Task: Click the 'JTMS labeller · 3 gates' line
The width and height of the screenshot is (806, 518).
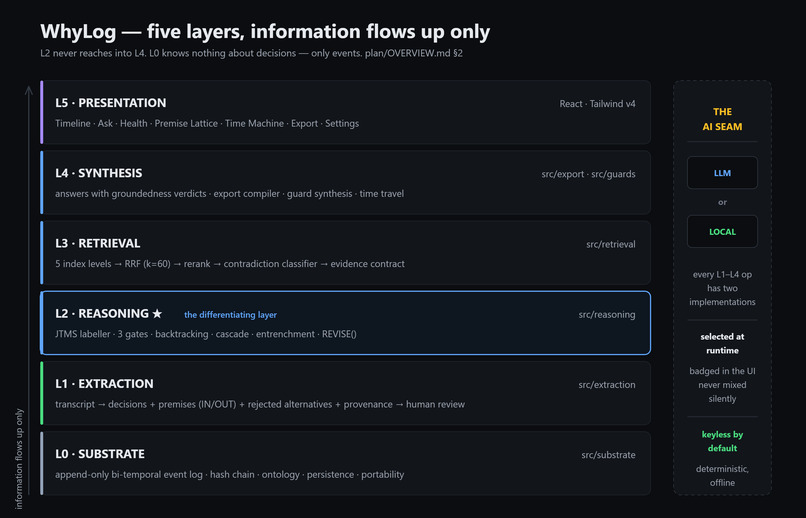Action: [x=206, y=334]
